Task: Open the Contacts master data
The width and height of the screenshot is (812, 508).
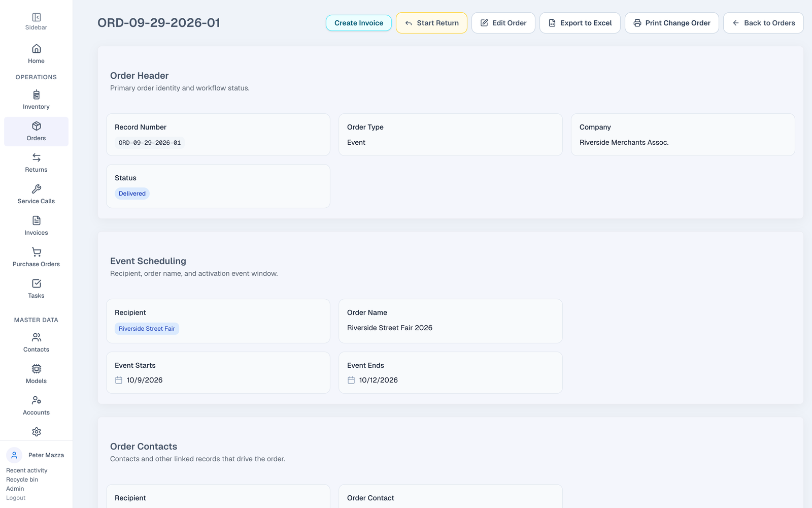Action: (36, 342)
